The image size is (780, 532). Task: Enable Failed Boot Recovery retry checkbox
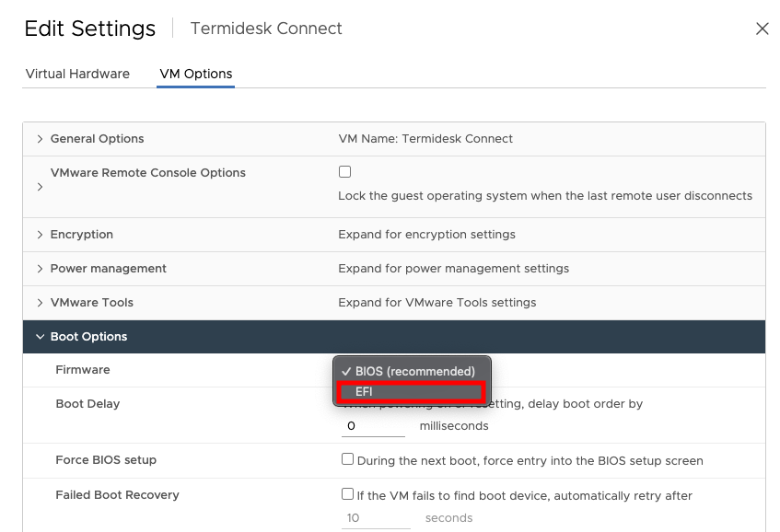(348, 494)
